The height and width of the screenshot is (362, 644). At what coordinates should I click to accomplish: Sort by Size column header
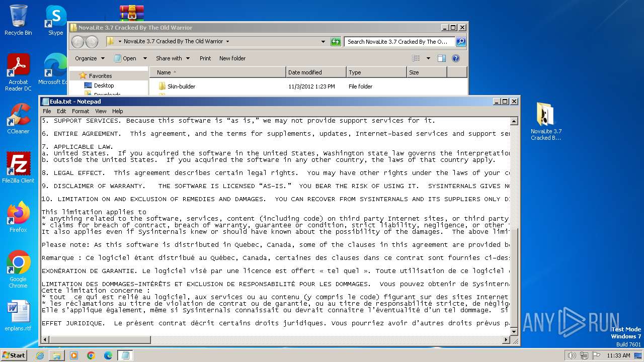point(427,72)
